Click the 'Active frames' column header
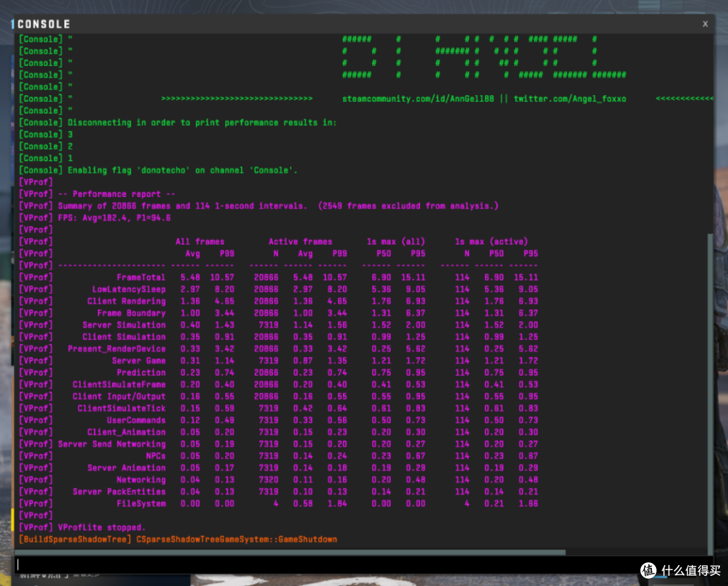Image resolution: width=728 pixels, height=586 pixels. point(301,241)
